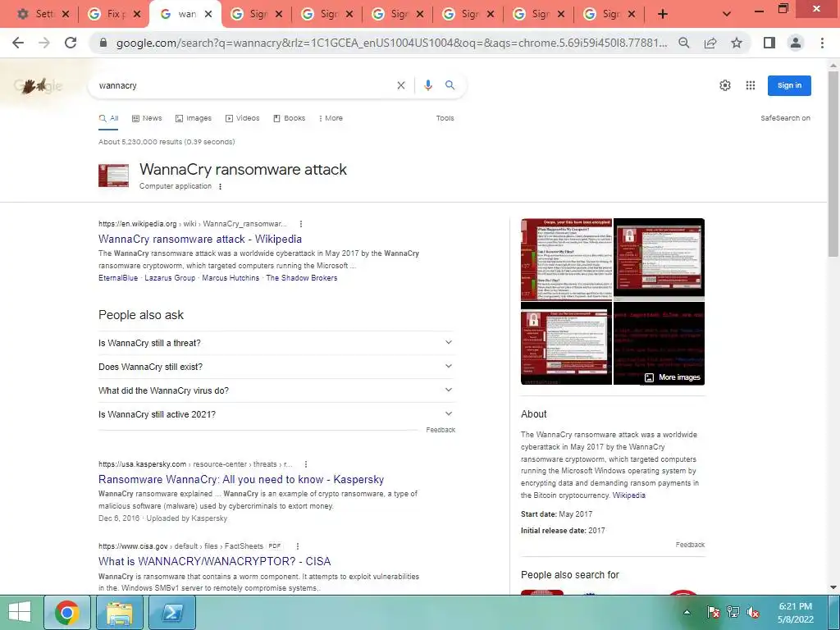Open options for the Kaspersky result
Image resolution: width=840 pixels, height=630 pixels.
(306, 464)
